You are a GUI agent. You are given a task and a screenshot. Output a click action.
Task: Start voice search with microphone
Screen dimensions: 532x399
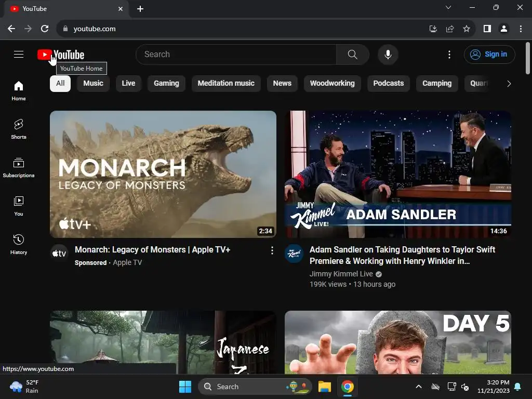click(x=388, y=54)
